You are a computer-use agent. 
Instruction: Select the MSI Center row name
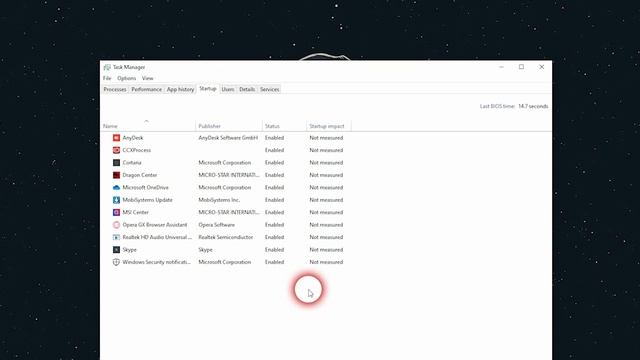click(136, 212)
